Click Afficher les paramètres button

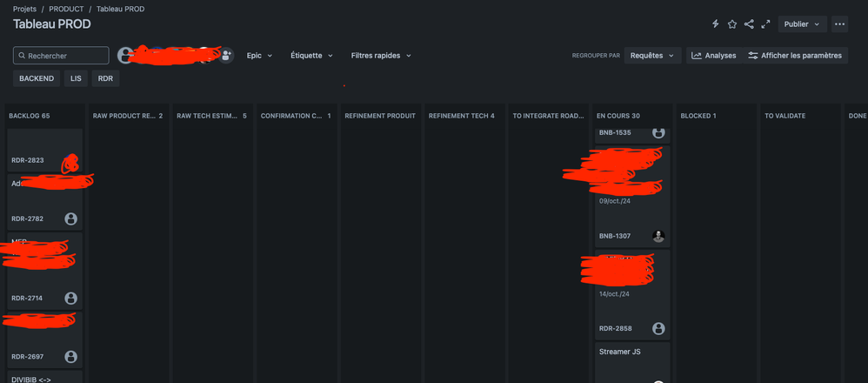(x=795, y=56)
